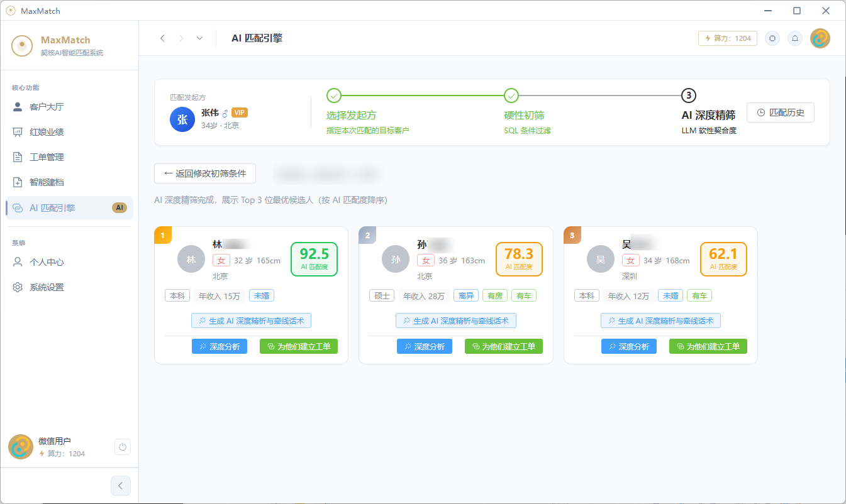846x504 pixels.
Task: Click 为他们建立工单 on 林's card
Action: tap(299, 346)
